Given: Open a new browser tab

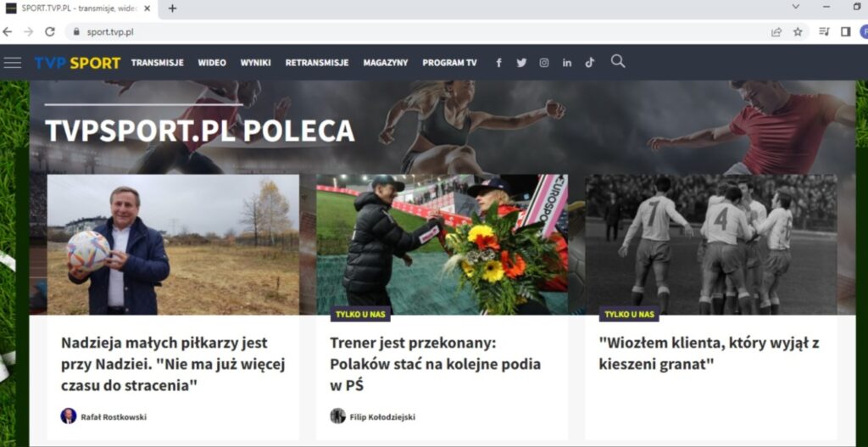Looking at the screenshot, I should pos(172,8).
